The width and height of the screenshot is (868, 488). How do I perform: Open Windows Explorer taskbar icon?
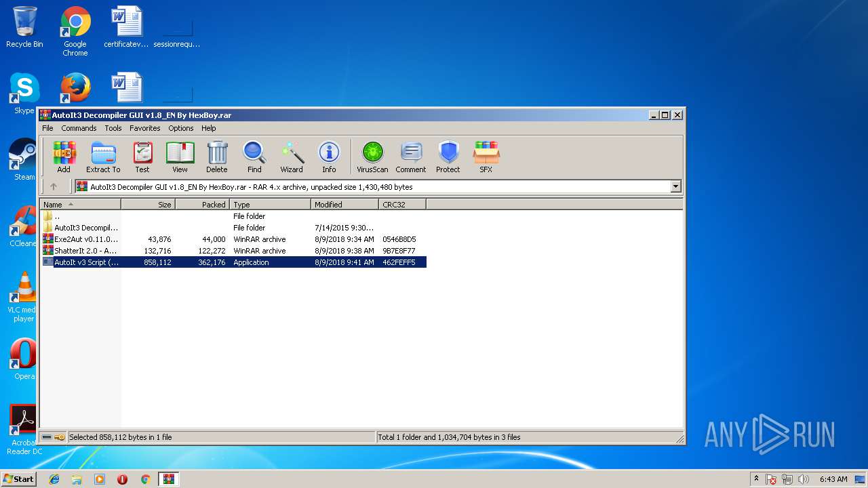77,479
